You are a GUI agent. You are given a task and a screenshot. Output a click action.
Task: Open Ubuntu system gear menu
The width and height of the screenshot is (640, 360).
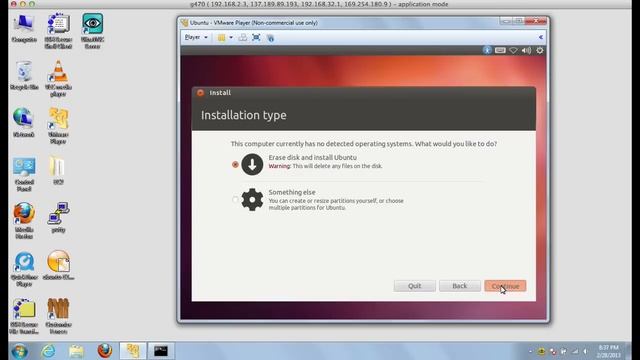[x=540, y=50]
